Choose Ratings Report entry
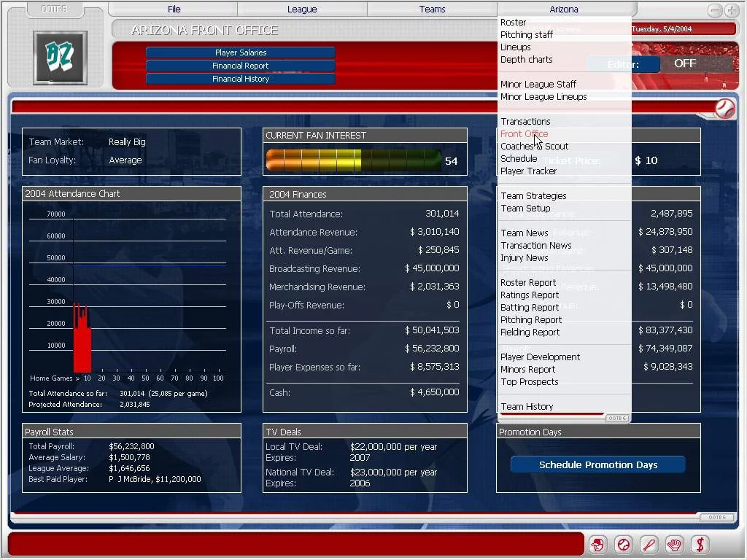This screenshot has width=747, height=560. point(530,295)
